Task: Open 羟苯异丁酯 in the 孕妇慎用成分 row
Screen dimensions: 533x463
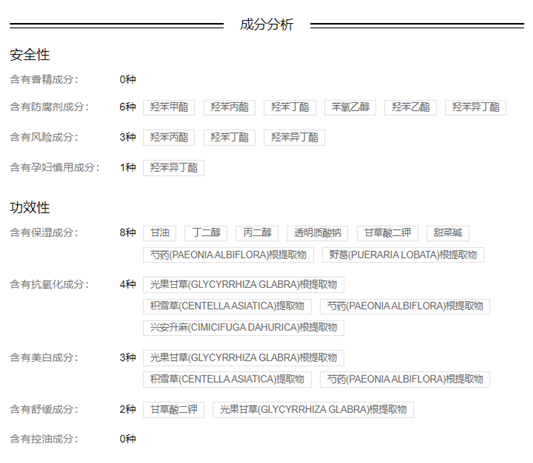Action: pos(174,168)
